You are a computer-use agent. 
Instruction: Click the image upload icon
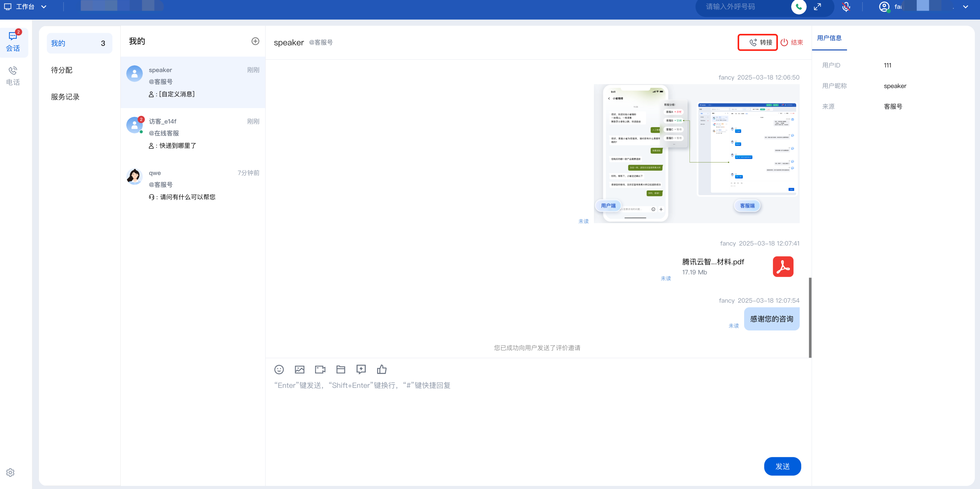299,369
